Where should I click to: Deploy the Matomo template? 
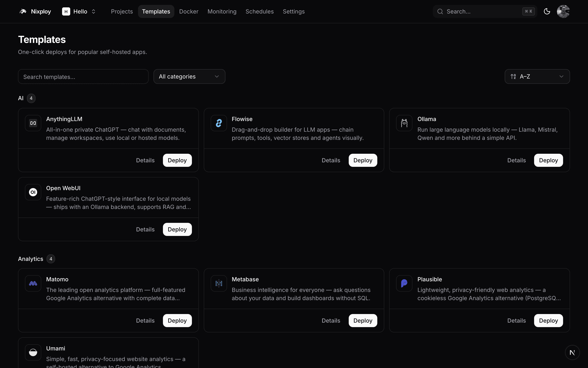[177, 321]
